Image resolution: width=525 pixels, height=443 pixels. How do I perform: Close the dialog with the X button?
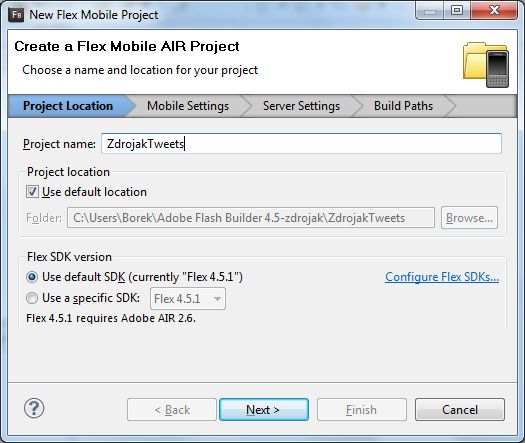click(494, 11)
